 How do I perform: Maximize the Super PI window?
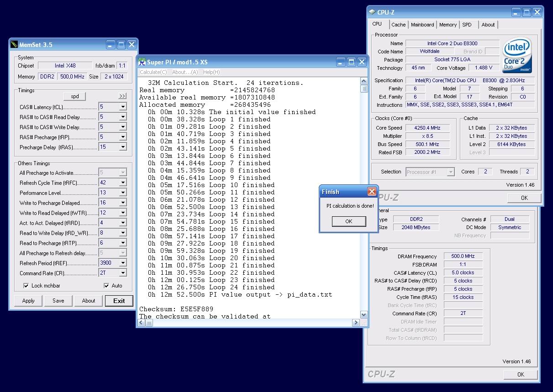click(352, 62)
